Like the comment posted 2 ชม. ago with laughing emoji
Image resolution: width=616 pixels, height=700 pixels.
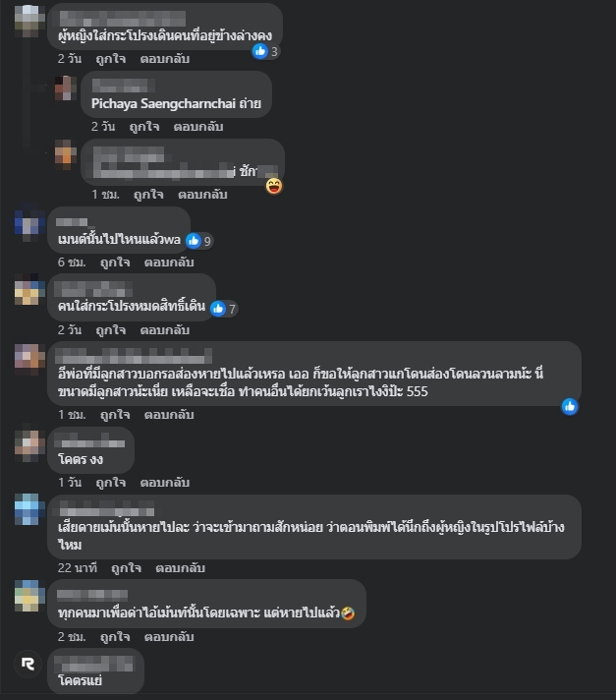[x=115, y=637]
